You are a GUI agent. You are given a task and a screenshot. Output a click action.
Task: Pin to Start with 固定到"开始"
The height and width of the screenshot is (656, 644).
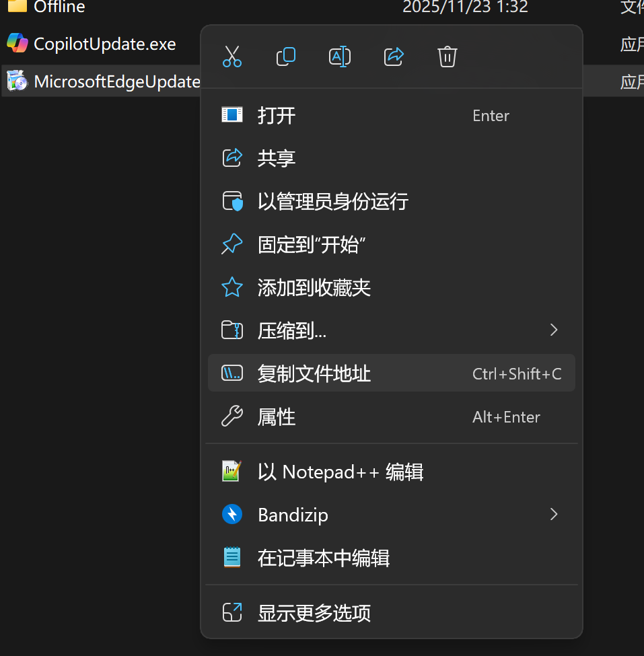312,245
